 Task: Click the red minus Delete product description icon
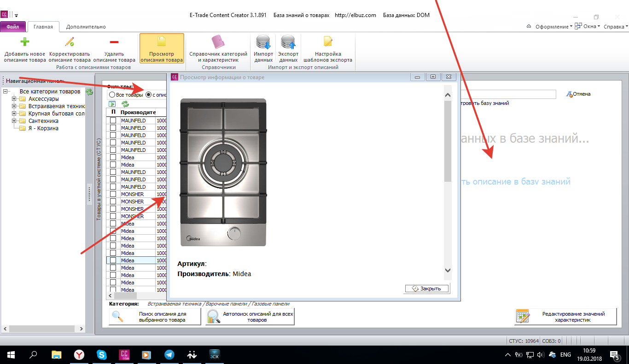(114, 42)
